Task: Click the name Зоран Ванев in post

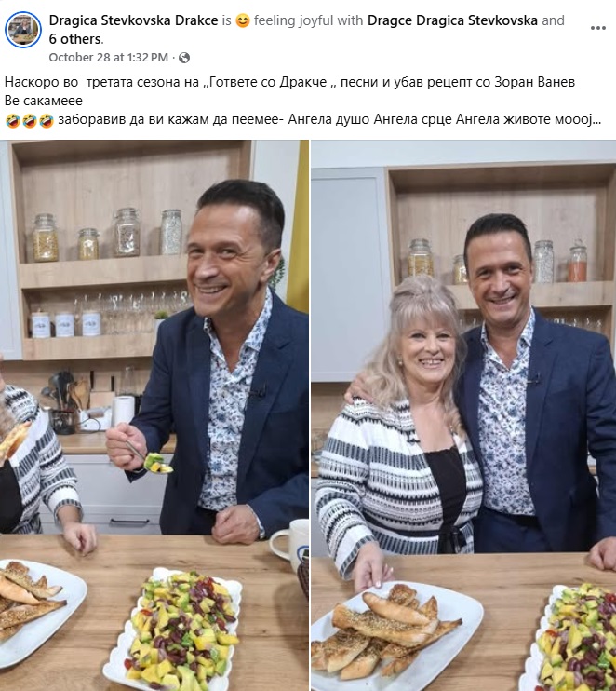Action: click(534, 82)
